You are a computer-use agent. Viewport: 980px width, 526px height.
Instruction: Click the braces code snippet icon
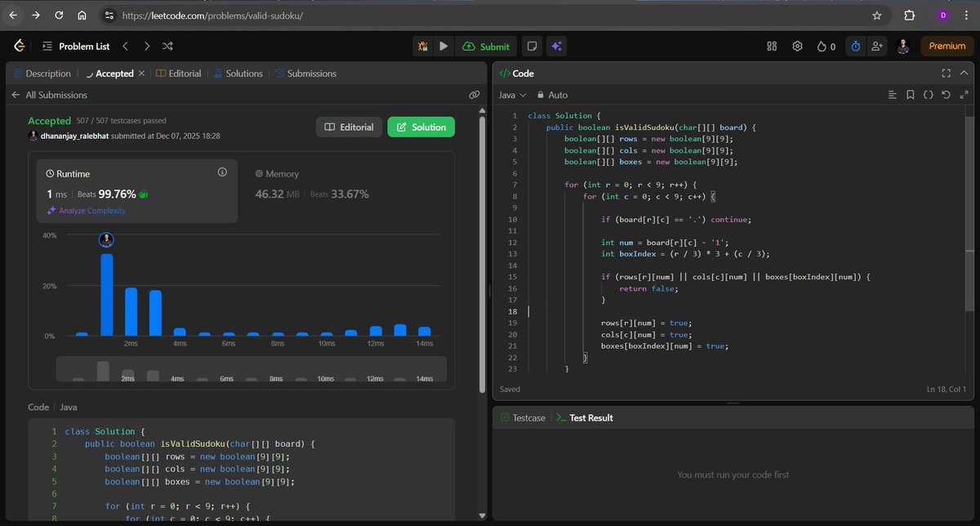pyautogui.click(x=928, y=95)
